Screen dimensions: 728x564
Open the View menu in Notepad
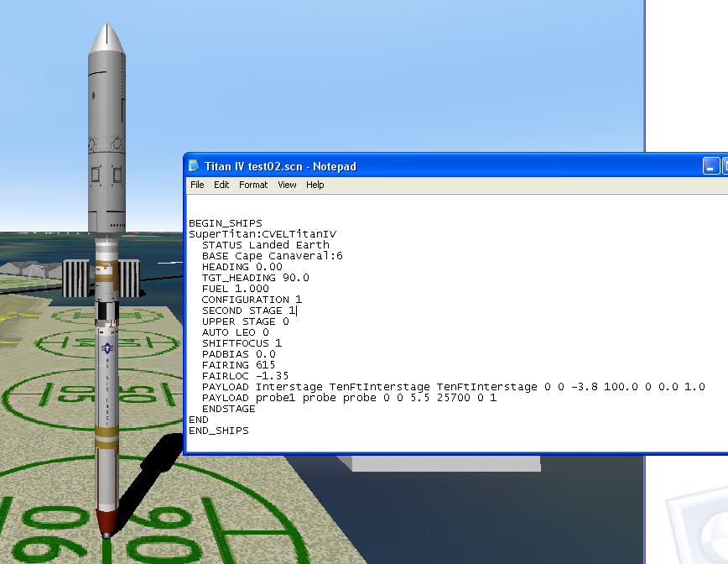tap(287, 185)
